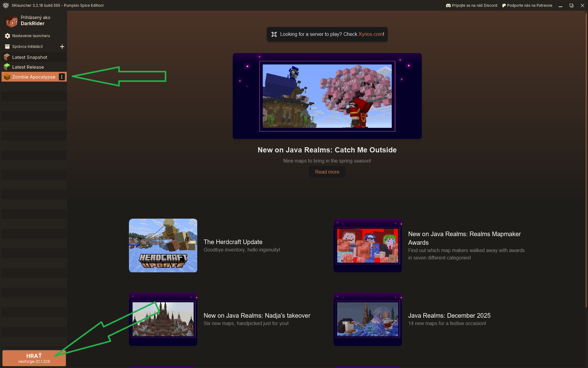
Task: Click the Discord logo icon
Action: click(448, 6)
